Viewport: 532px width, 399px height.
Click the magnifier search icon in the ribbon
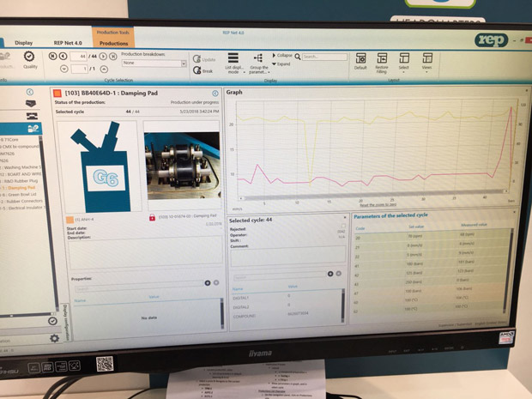click(298, 57)
